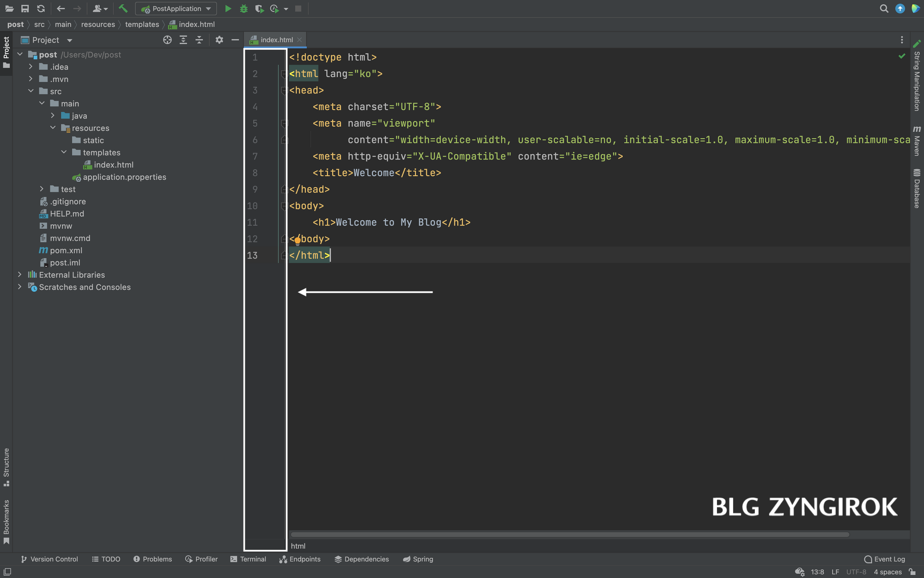Toggle read-only lock icon in status bar
Image resolution: width=924 pixels, height=578 pixels.
(912, 572)
